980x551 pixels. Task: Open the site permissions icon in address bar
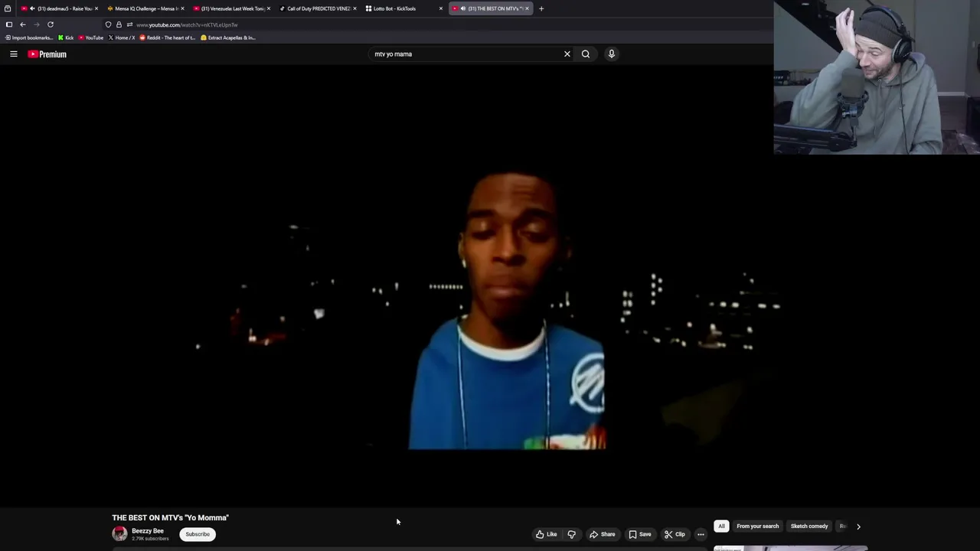(129, 24)
